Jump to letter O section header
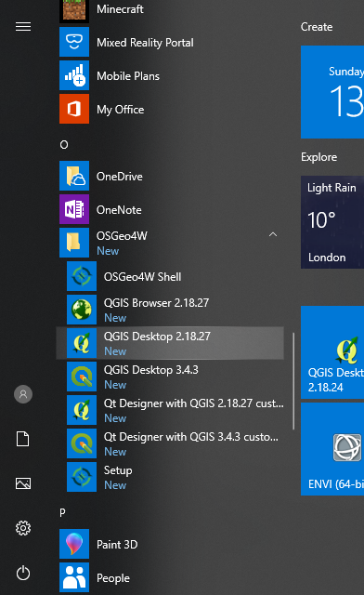The height and width of the screenshot is (595, 364). click(x=64, y=145)
